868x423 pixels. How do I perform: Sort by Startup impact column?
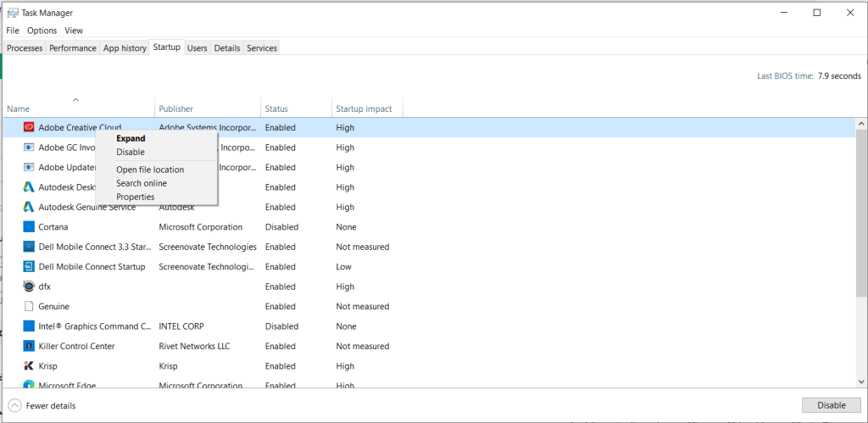pos(364,109)
